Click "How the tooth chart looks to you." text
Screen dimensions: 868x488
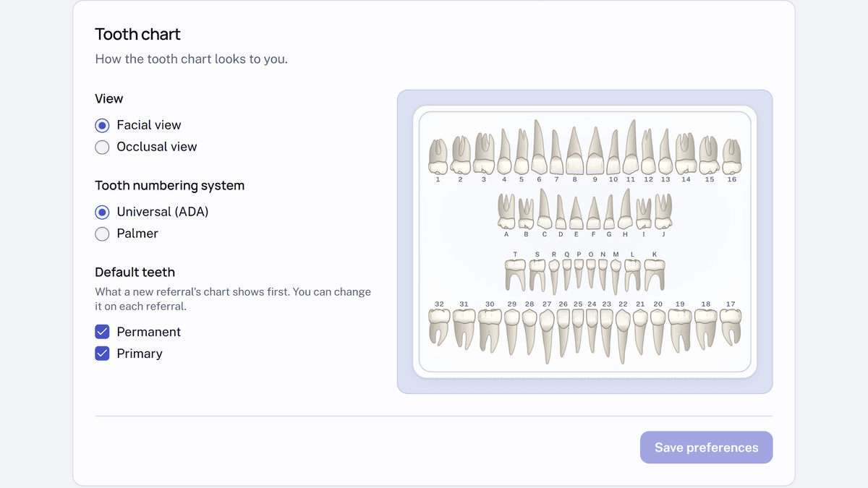[x=192, y=59]
